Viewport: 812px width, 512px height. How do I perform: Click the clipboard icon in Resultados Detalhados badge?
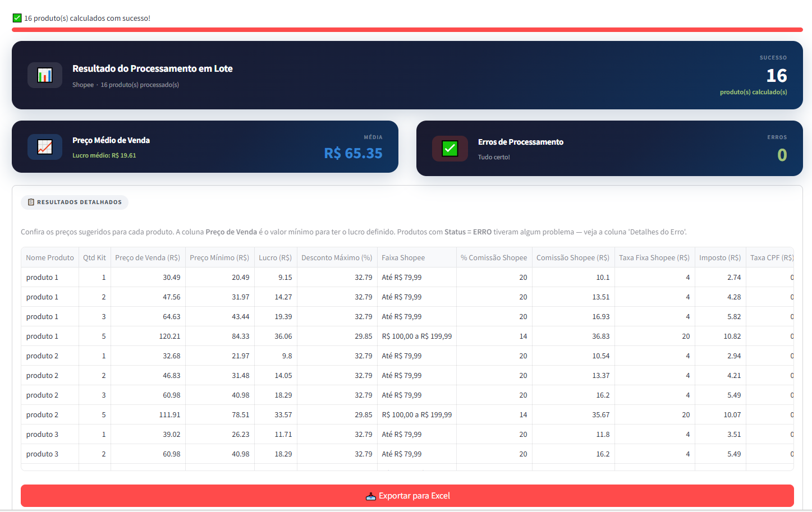click(31, 202)
